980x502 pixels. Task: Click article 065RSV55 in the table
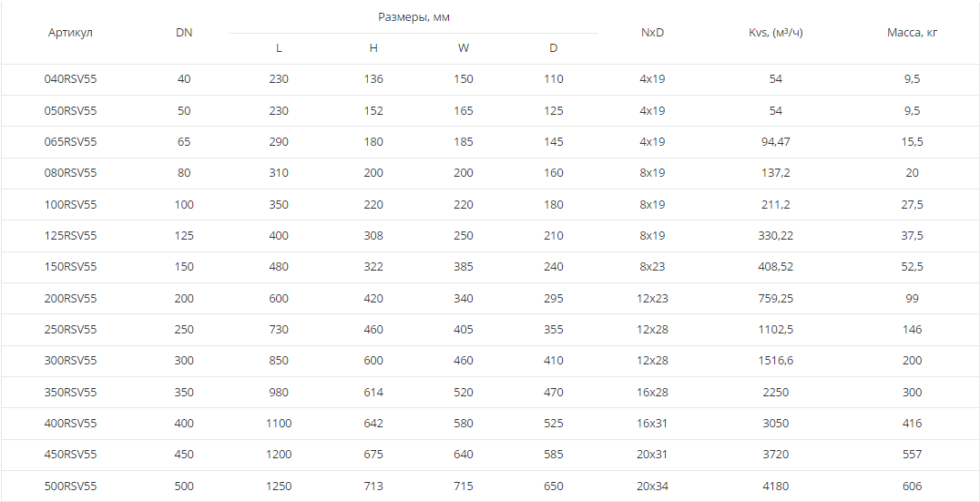71,142
